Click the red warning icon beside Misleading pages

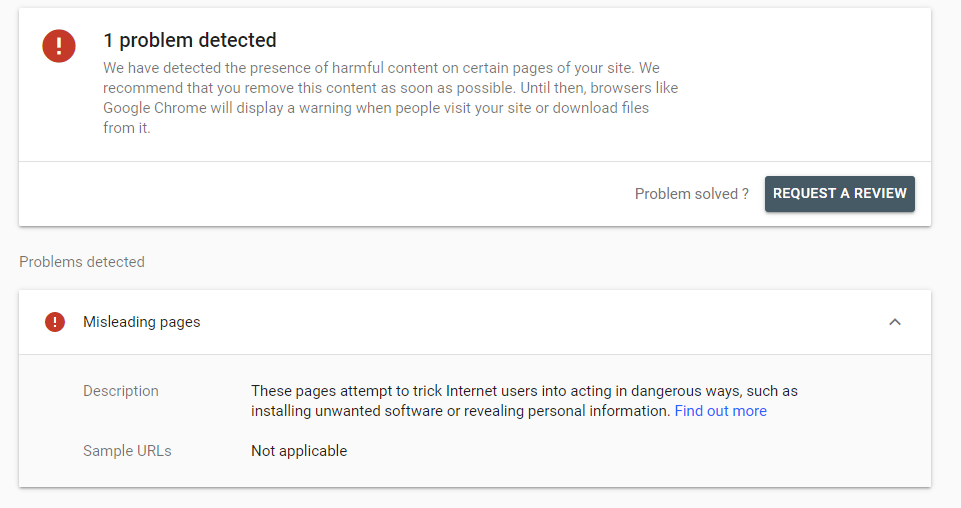tap(55, 322)
